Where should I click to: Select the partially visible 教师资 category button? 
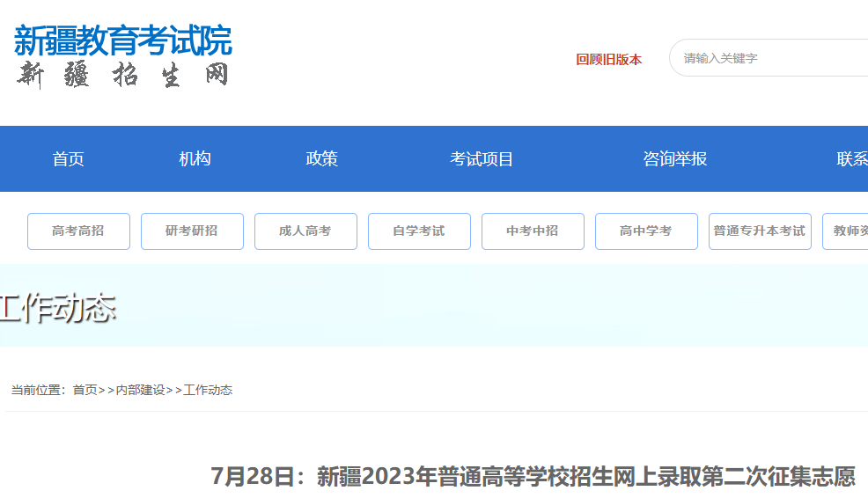click(845, 231)
